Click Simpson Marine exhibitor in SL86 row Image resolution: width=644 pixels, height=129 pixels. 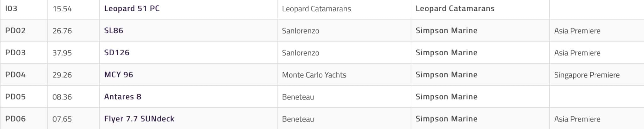447,30
